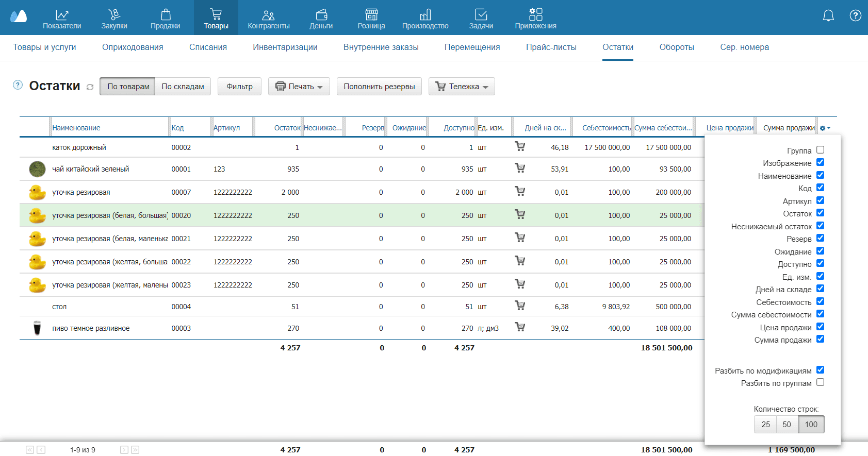The width and height of the screenshot is (868, 456).
Task: Open the Инвентаризации tab
Action: (285, 47)
